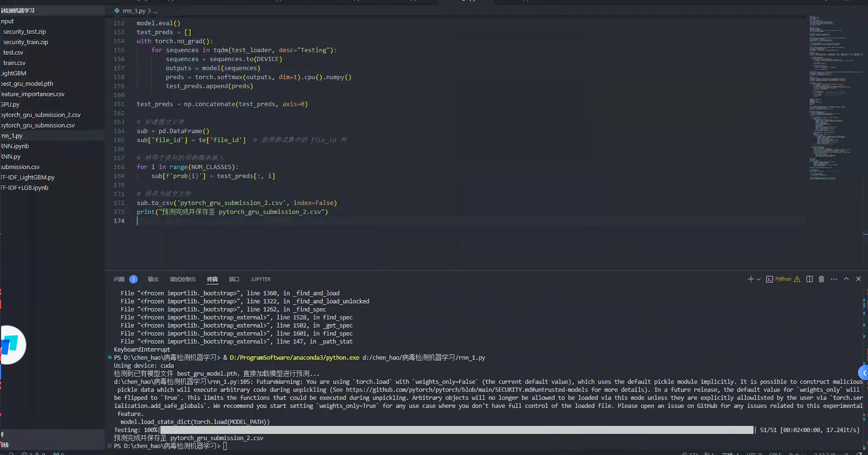868x455 pixels.
Task: Click the 'with torch.no_grad():' line
Action: (x=175, y=41)
